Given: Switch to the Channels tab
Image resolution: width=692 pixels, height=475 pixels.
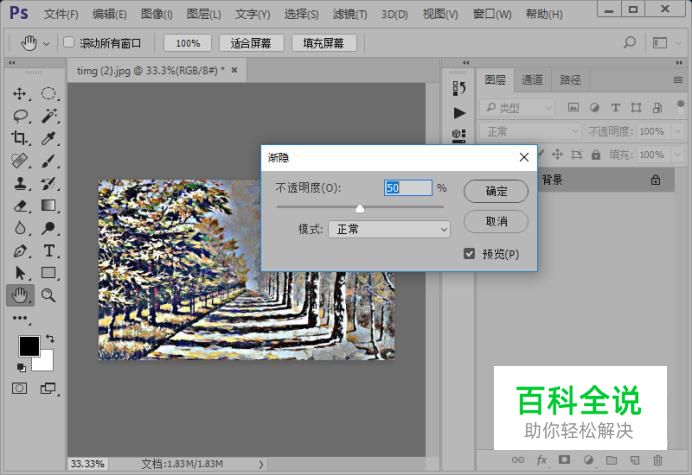Looking at the screenshot, I should (x=532, y=79).
